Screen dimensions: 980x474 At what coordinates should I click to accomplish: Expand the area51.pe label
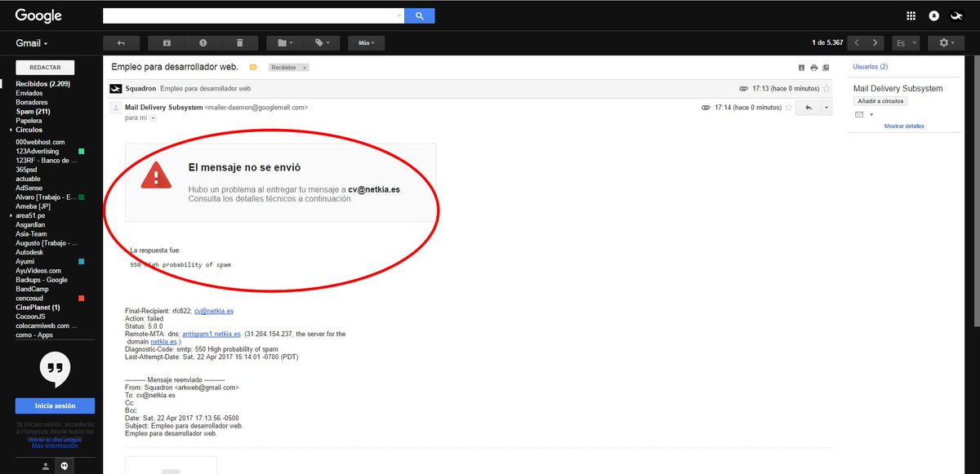pos(11,215)
